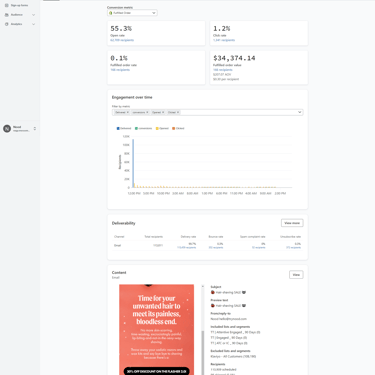Open Fulfilled order value recipients link
Viewport: 375px width, 375px height.
(x=223, y=70)
